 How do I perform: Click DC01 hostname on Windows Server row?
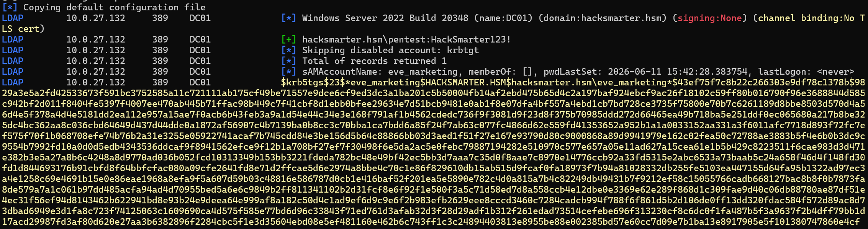(200, 18)
